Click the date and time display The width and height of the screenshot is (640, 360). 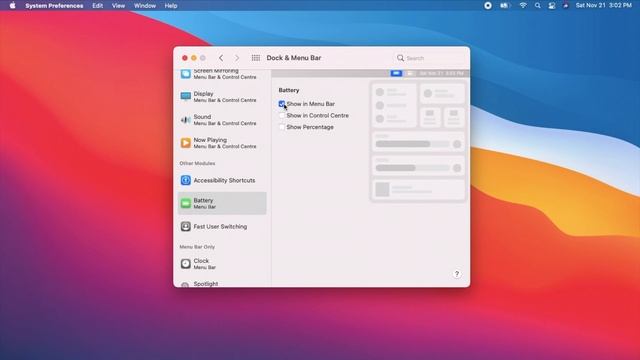click(x=604, y=6)
